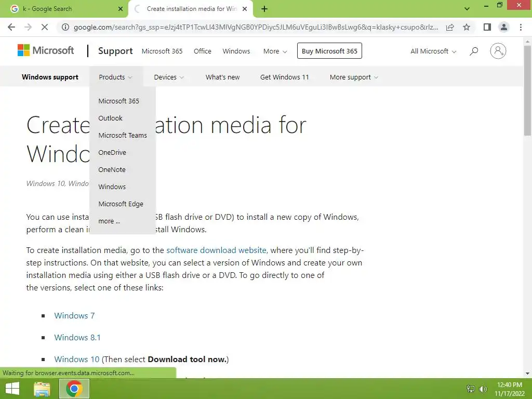This screenshot has width=532, height=399.
Task: Open the Windows 8.1 download link
Action: point(77,337)
